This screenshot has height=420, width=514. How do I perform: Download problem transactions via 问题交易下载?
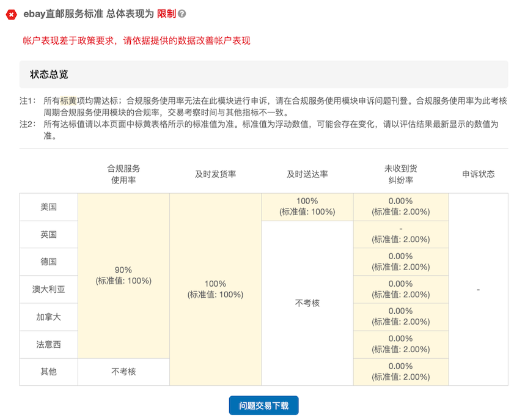263,405
